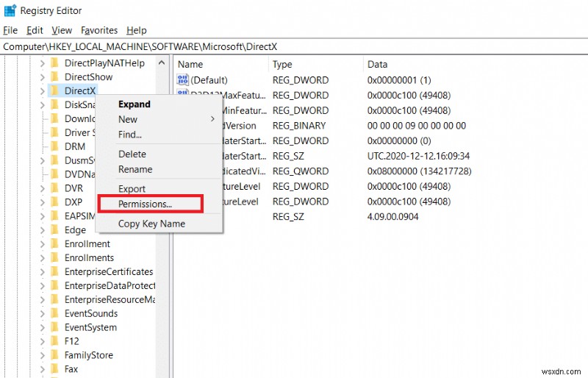Viewport: 588px width, 378px height.
Task: Click the DXP folder icon
Action: pos(54,202)
